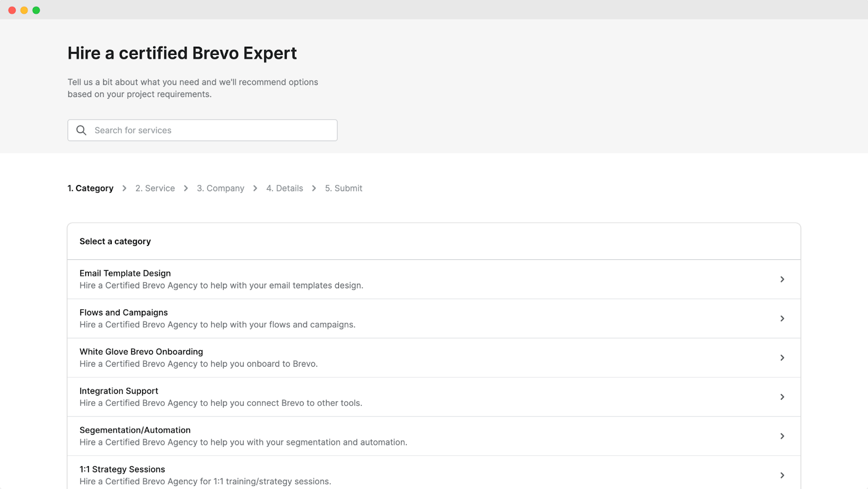Image resolution: width=868 pixels, height=489 pixels.
Task: Close the window with the red button
Action: (12, 10)
